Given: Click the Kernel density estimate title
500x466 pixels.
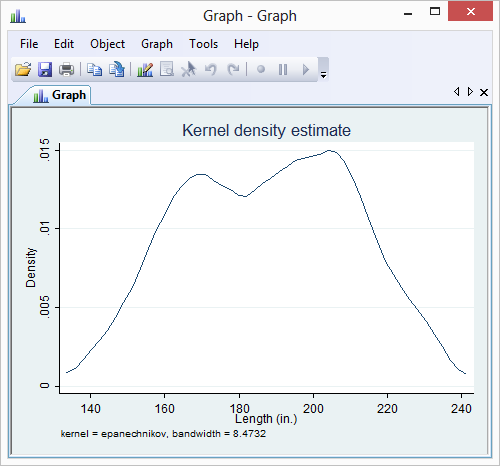Looking at the screenshot, I should tap(266, 130).
